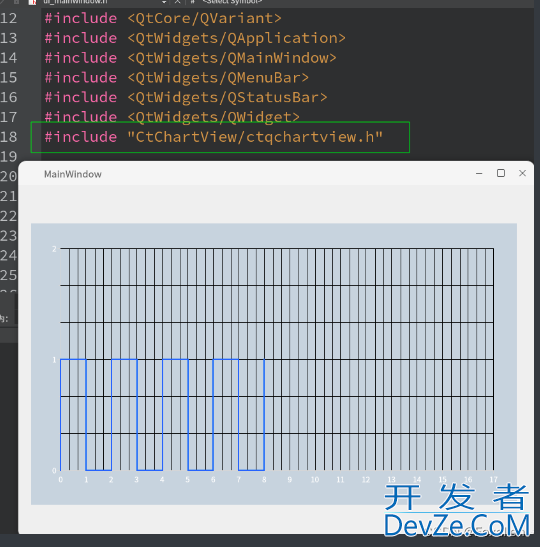Image resolution: width=540 pixels, height=547 pixels.
Task: Click the DevZe.CoM watermark logo
Action: tap(456, 525)
